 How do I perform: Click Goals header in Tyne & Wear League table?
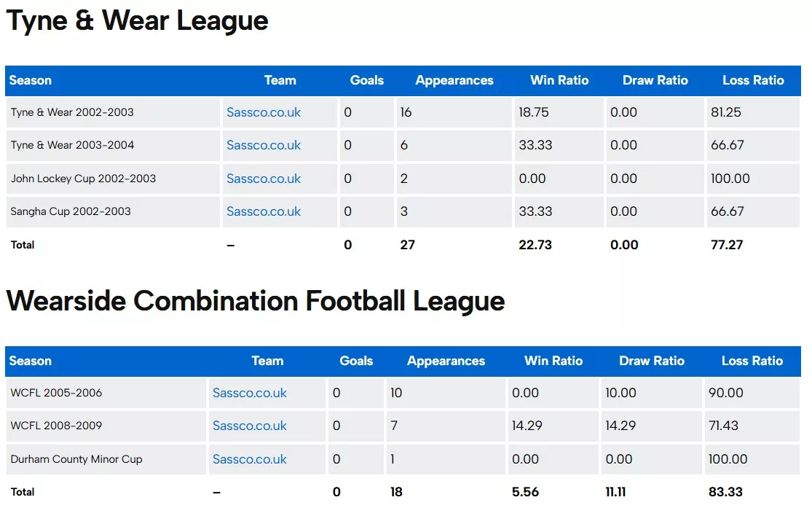point(367,80)
